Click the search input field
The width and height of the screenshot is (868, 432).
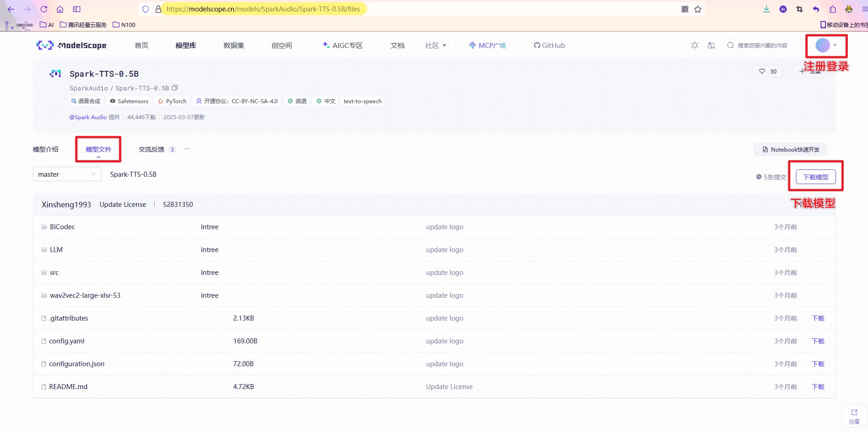(x=762, y=45)
